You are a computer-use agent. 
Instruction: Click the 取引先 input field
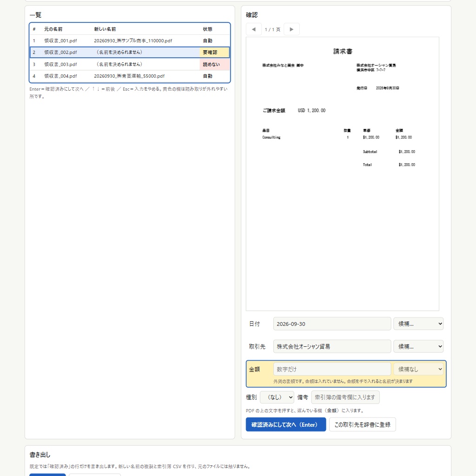pyautogui.click(x=332, y=346)
